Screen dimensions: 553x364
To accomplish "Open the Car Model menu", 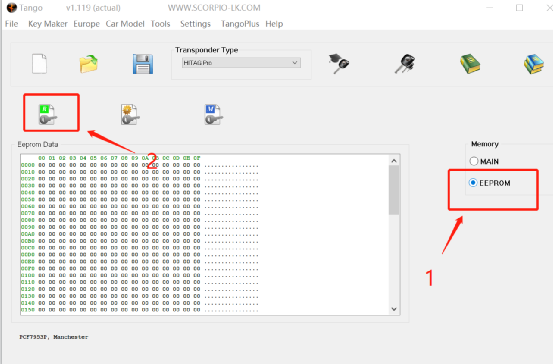I will point(125,24).
